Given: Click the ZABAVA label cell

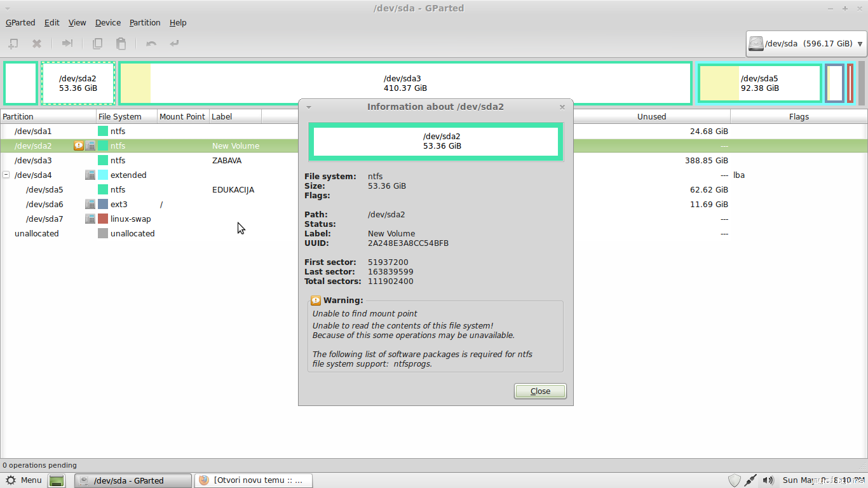Looking at the screenshot, I should [x=227, y=160].
